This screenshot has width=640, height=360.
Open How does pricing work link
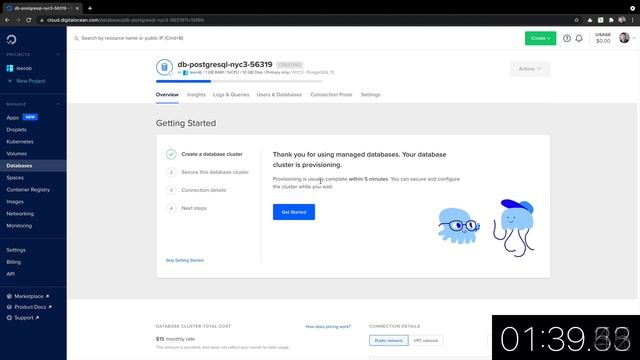[x=328, y=327]
